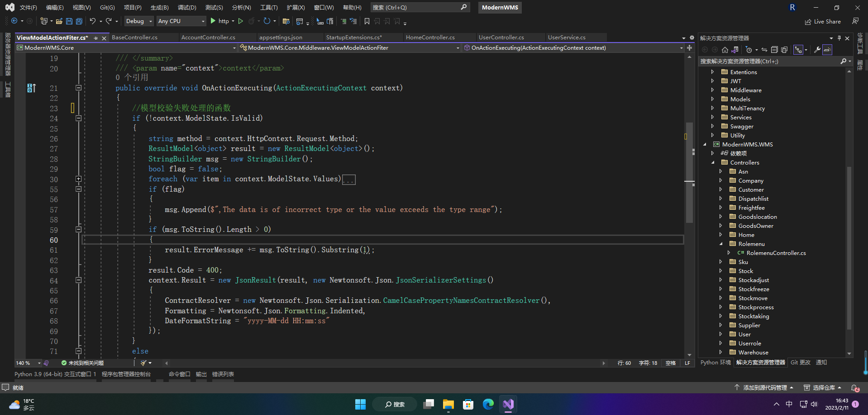This screenshot has width=868, height=415.
Task: Open Microsoft Edge from the taskbar
Action: [x=488, y=404]
